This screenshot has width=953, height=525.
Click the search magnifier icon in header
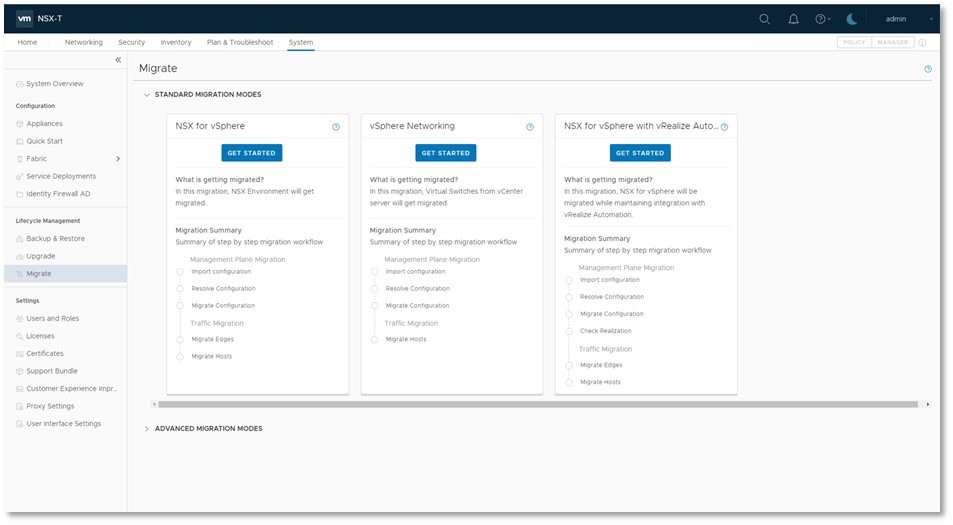point(765,19)
